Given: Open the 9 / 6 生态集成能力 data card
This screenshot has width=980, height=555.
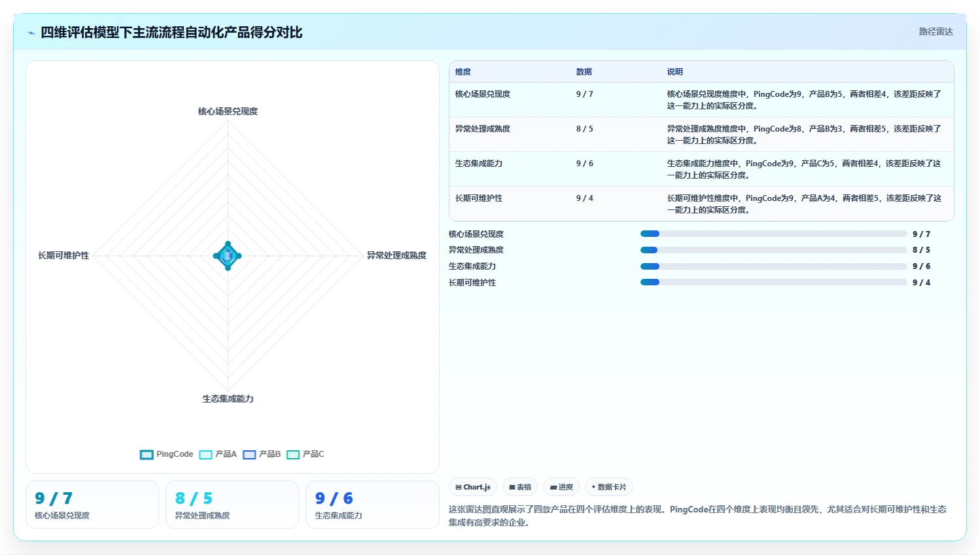Looking at the screenshot, I should (372, 505).
